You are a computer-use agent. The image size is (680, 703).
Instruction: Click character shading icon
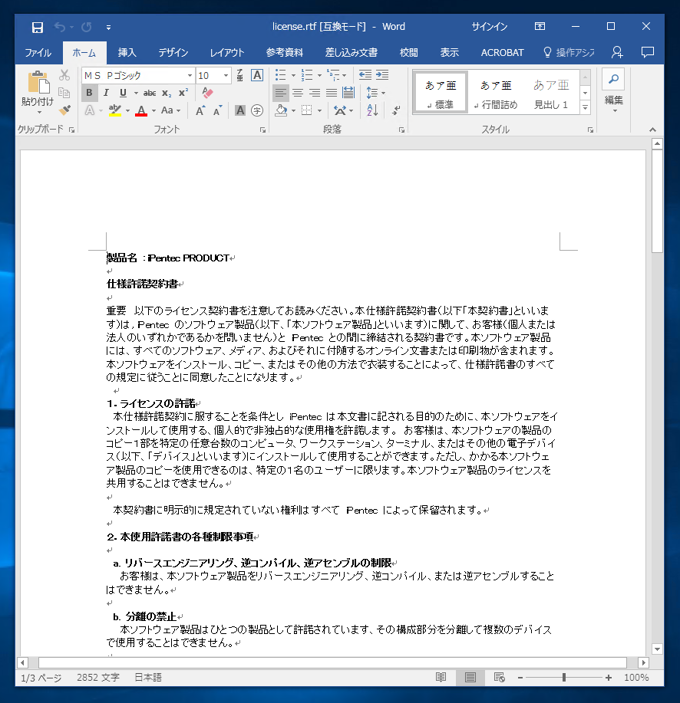pyautogui.click(x=240, y=110)
